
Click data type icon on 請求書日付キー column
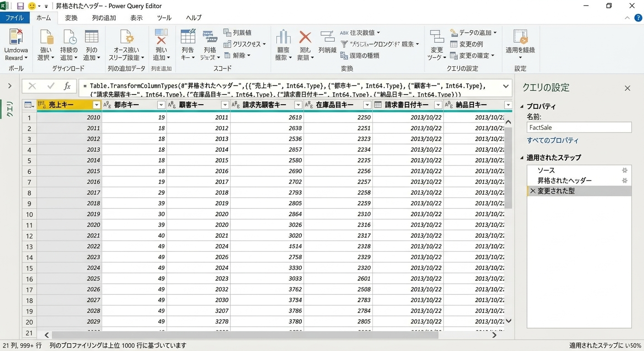click(378, 105)
